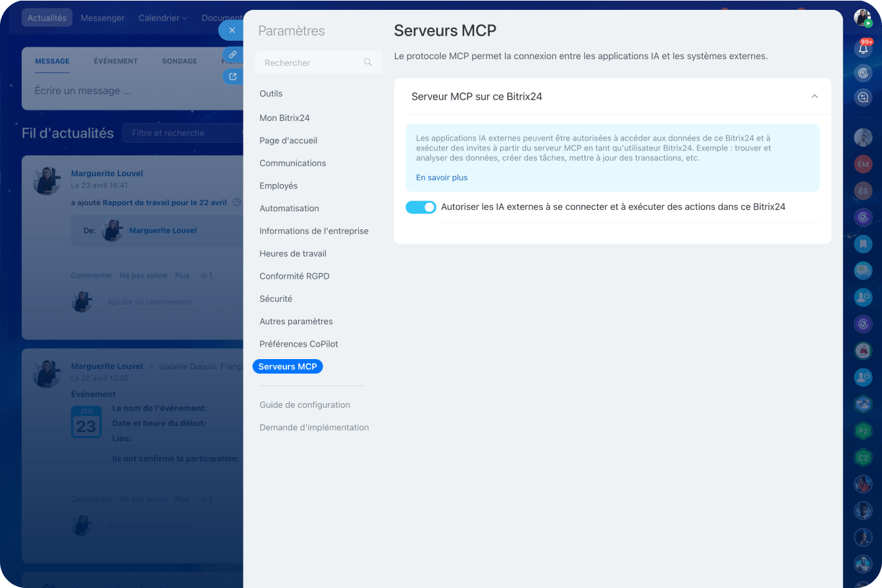
Task: Open Autres paramètres section
Action: [296, 322]
